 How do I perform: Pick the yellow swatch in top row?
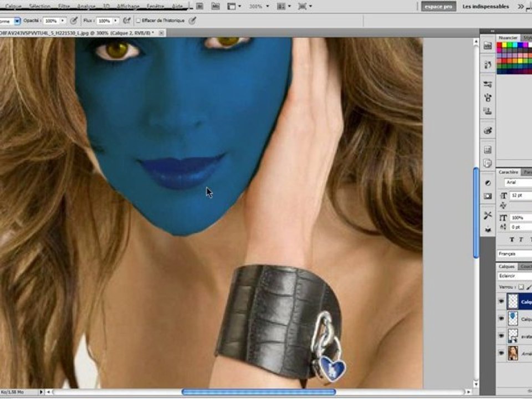coord(504,45)
